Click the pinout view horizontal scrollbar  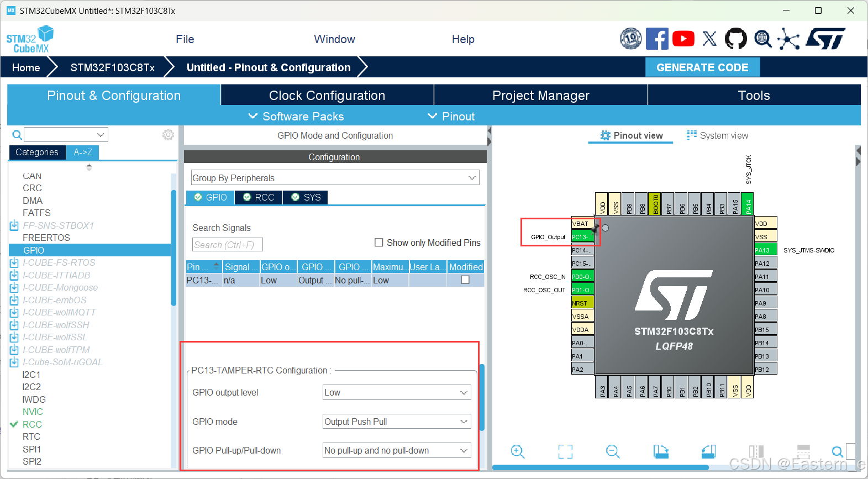[600, 467]
